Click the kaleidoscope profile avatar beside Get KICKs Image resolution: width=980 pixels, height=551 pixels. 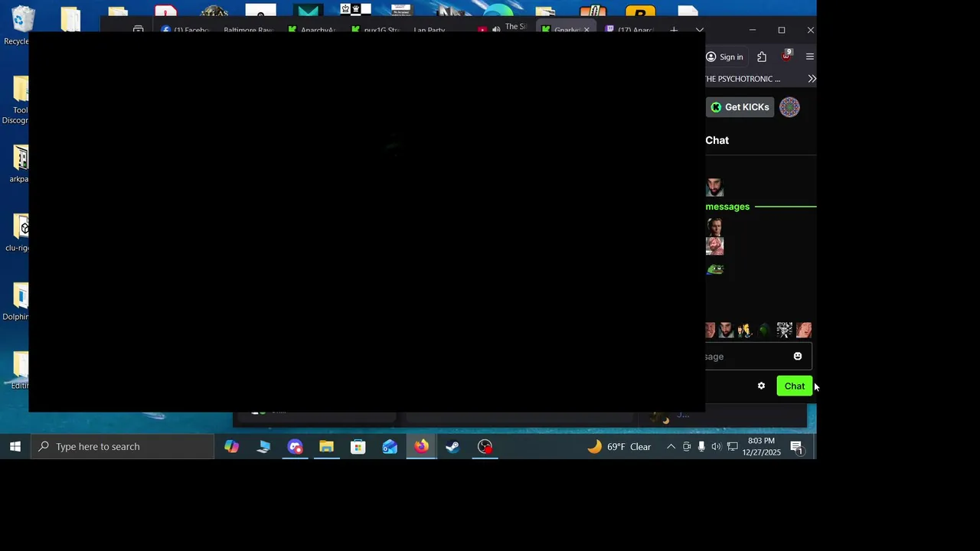789,107
